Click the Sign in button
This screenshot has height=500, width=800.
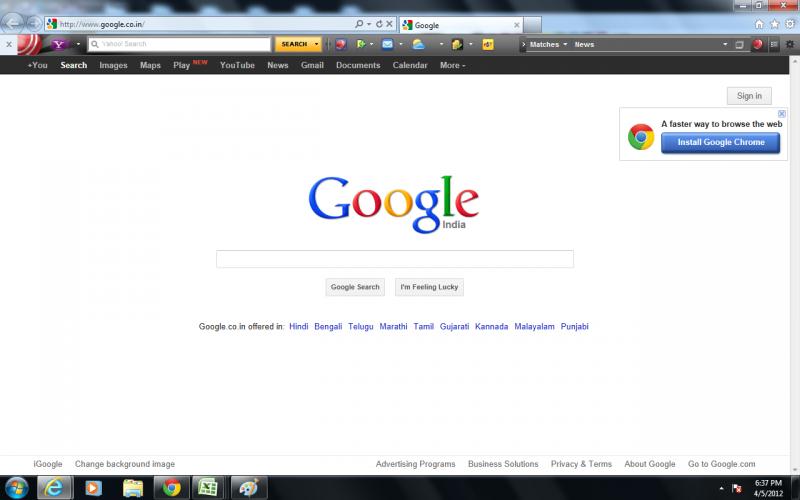[x=749, y=96]
